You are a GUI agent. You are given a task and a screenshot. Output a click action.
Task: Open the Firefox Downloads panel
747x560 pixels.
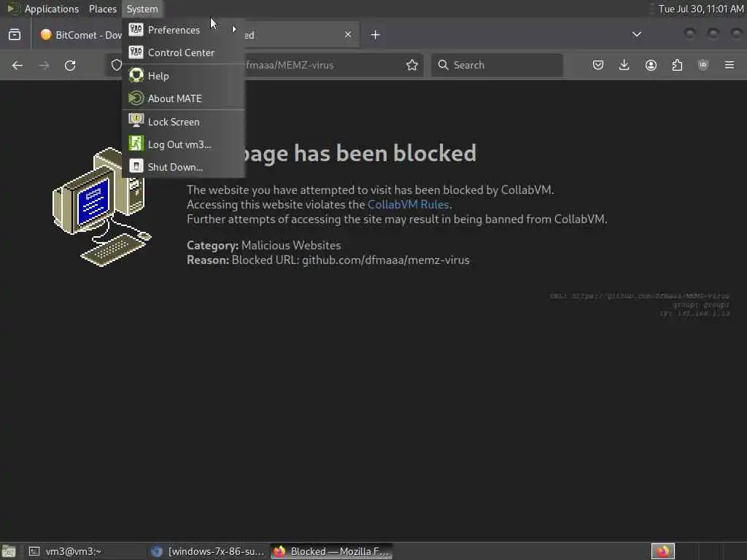(624, 65)
